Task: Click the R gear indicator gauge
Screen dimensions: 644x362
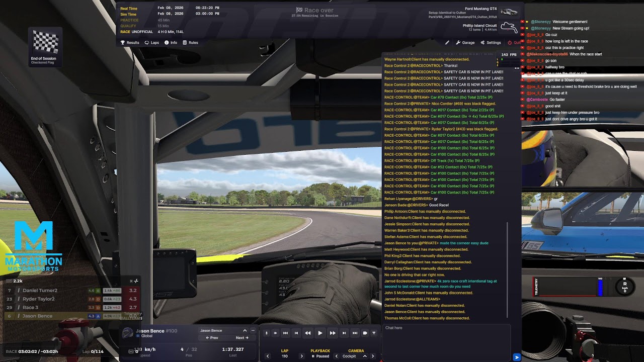Action: click(625, 287)
